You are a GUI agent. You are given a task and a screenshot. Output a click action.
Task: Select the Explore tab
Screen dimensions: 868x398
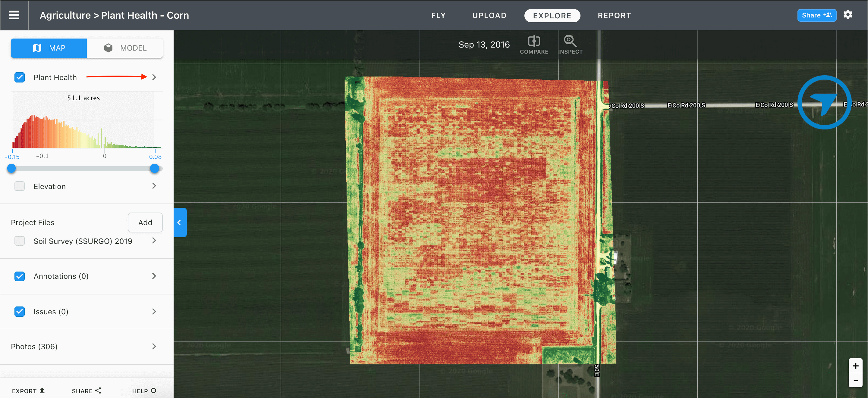(x=552, y=15)
